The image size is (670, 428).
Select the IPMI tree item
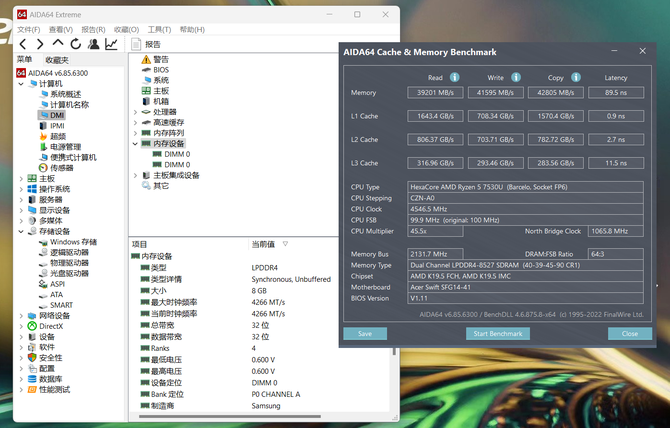pos(52,126)
